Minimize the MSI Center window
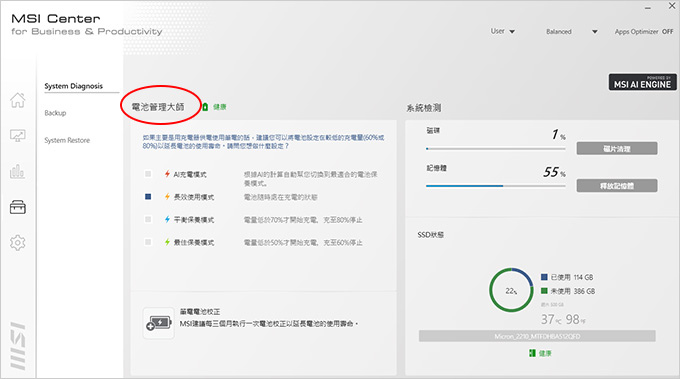This screenshot has height=379, width=680. click(647, 7)
